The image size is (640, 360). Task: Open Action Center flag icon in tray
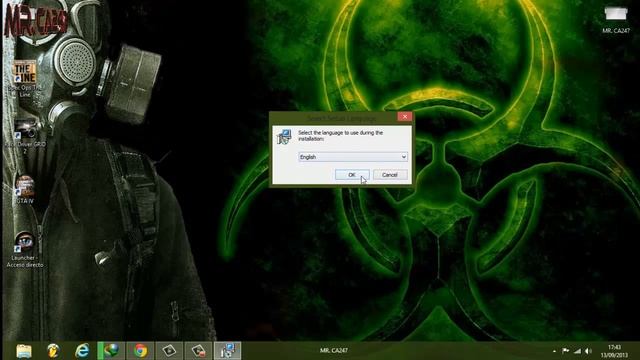[565, 351]
